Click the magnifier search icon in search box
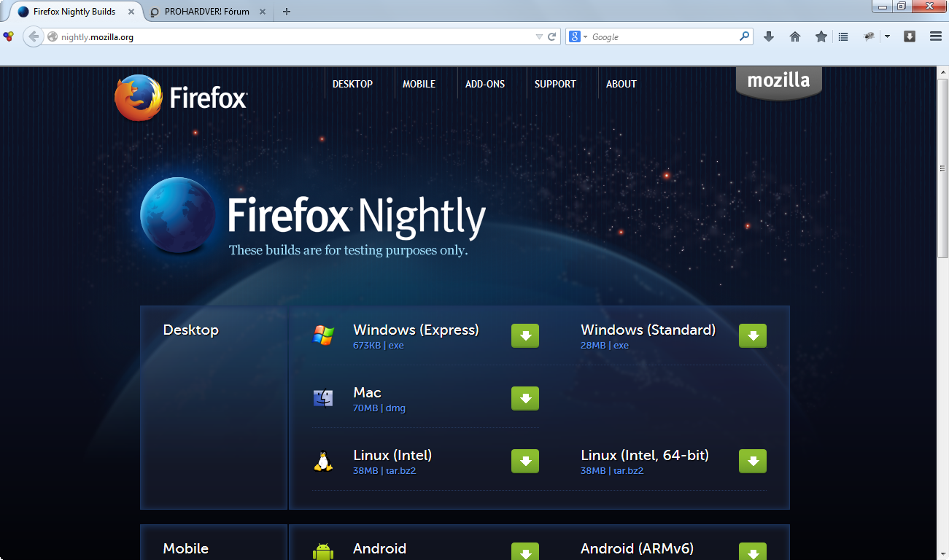The height and width of the screenshot is (560, 949). click(x=744, y=36)
